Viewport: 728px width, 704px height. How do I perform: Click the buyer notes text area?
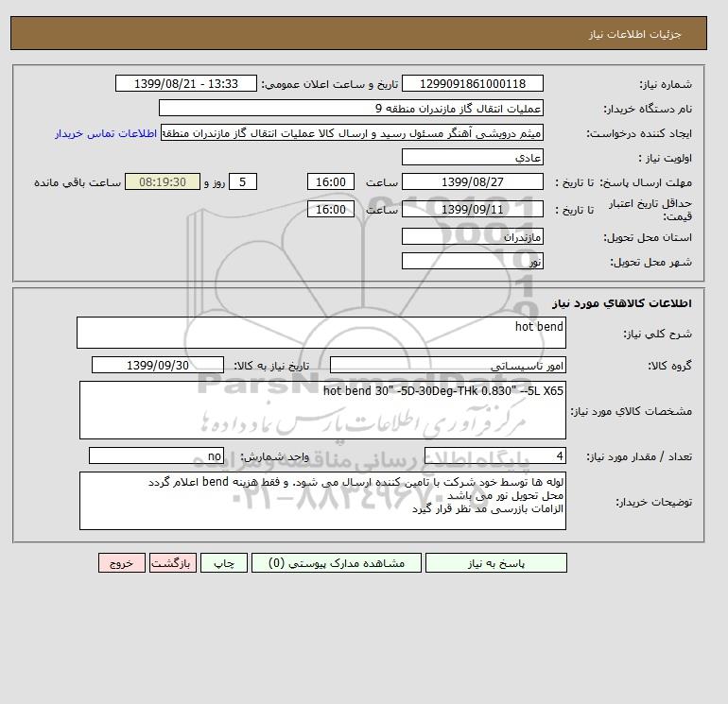pyautogui.click(x=322, y=501)
